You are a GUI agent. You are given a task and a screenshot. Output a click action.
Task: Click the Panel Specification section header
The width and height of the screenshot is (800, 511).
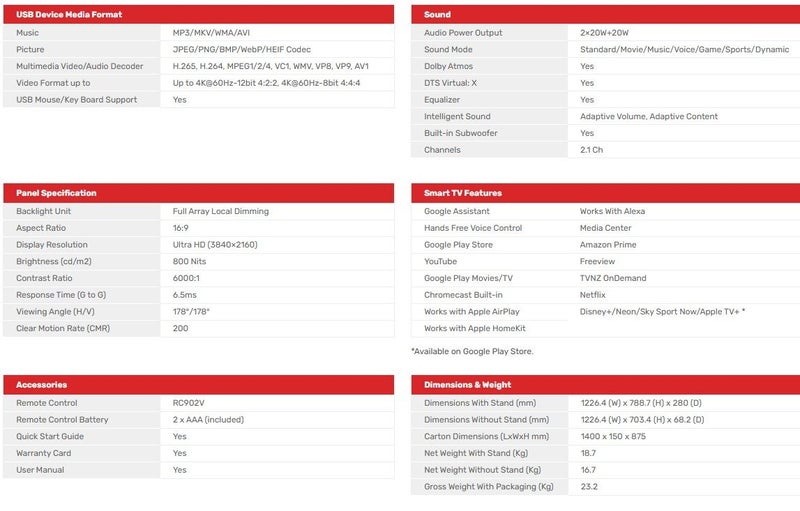pyautogui.click(x=56, y=193)
